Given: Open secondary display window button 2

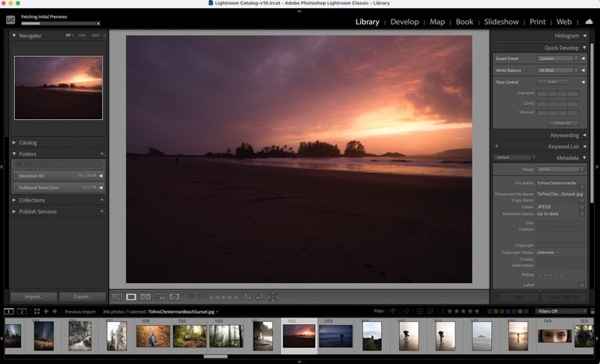Looking at the screenshot, I should click(x=22, y=312).
